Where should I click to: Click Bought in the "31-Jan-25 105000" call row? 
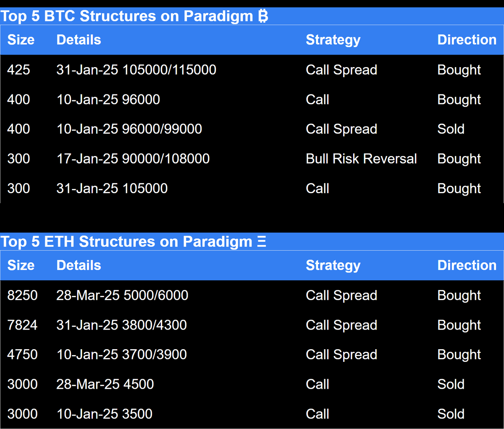coord(459,189)
